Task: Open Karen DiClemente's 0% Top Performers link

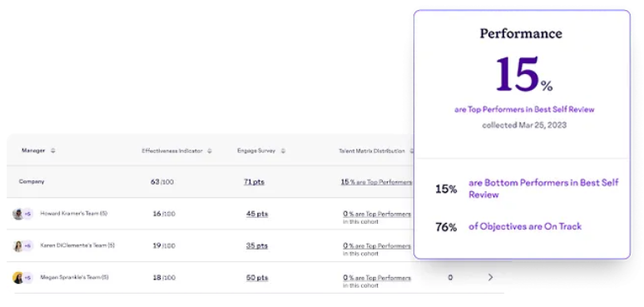Action: [377, 245]
